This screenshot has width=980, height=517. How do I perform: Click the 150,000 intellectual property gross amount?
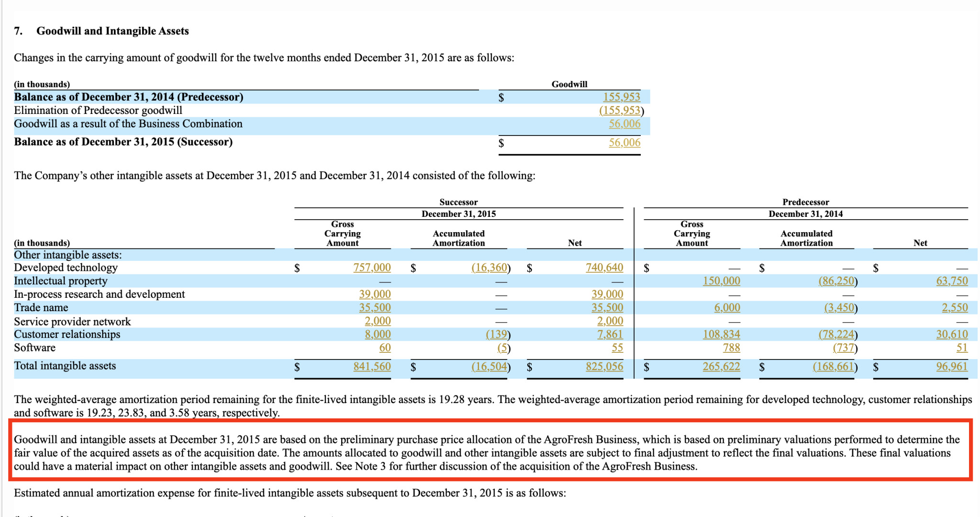click(721, 281)
